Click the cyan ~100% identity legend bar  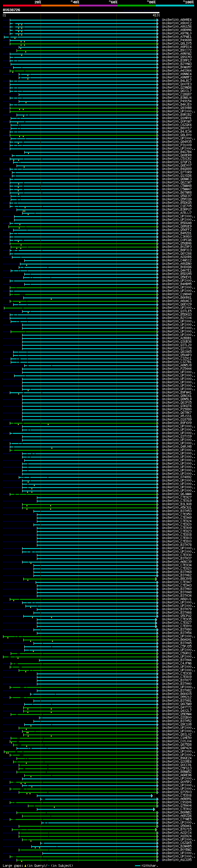[x=175, y=6]
